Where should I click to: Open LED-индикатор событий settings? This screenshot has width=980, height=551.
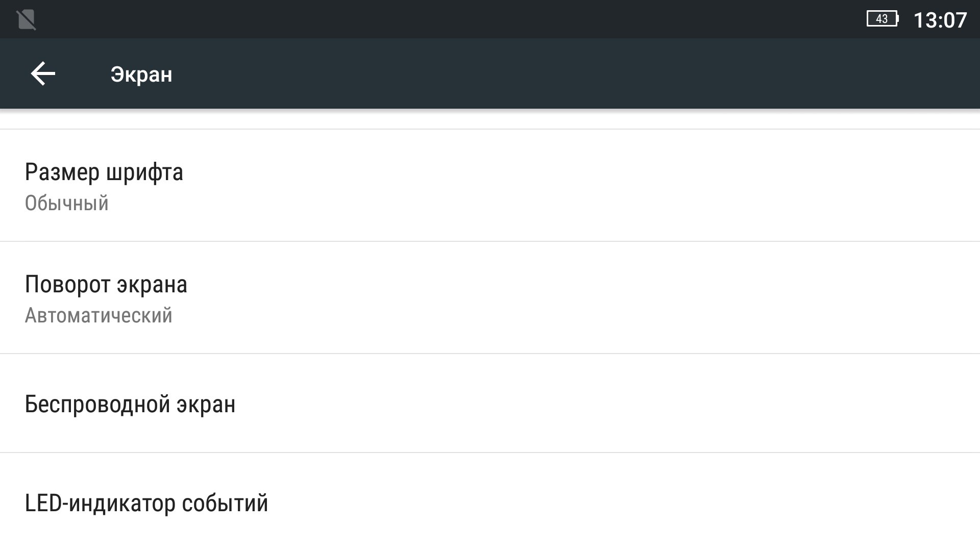[146, 503]
